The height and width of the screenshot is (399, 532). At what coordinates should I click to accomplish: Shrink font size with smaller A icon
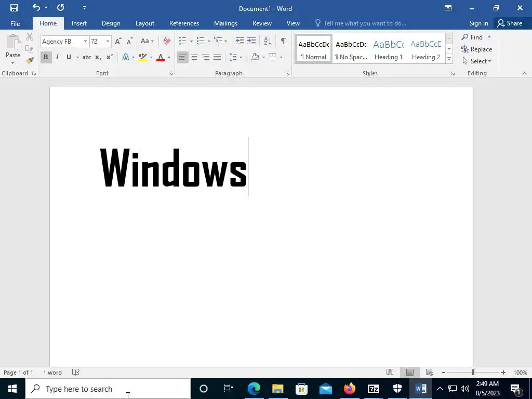coord(129,42)
